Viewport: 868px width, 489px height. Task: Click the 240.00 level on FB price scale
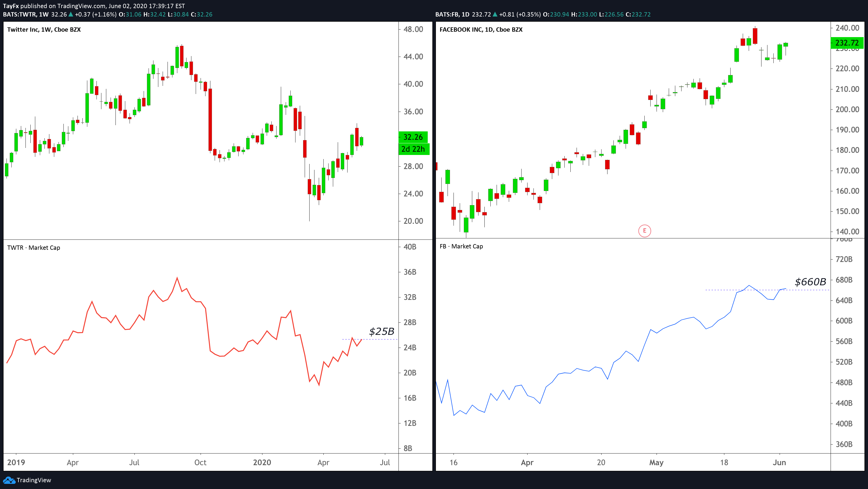point(847,28)
